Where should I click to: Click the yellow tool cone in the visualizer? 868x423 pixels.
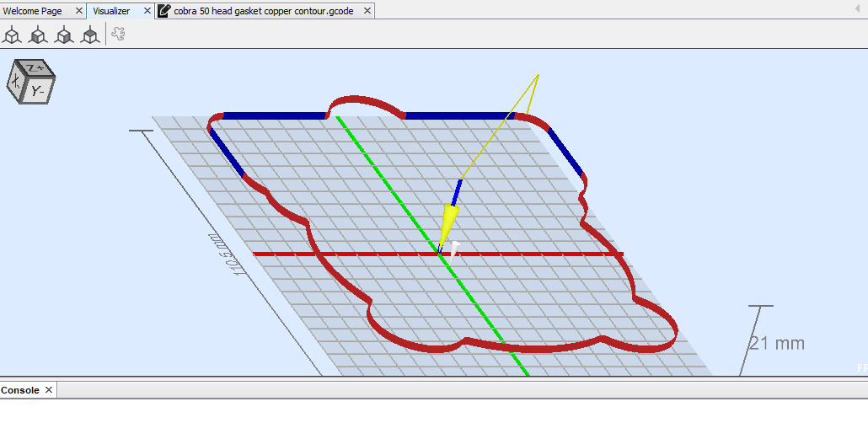pos(448,222)
